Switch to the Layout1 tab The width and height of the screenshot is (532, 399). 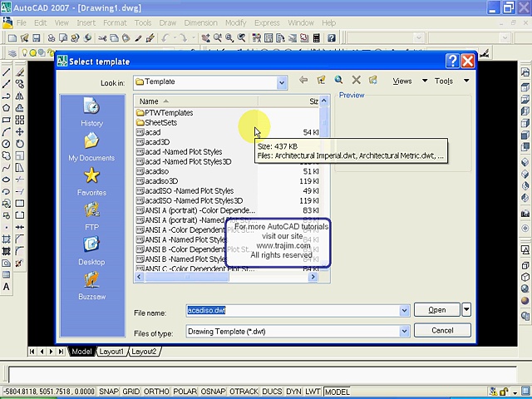coord(111,352)
